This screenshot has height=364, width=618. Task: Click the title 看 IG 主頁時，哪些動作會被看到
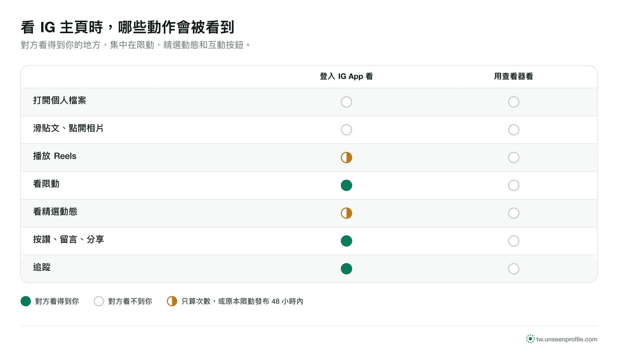(x=127, y=27)
